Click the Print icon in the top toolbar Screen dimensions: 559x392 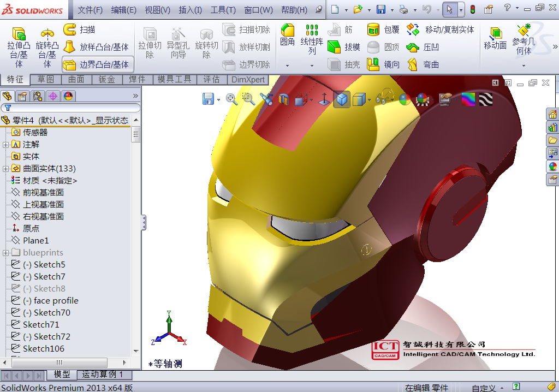[403, 9]
